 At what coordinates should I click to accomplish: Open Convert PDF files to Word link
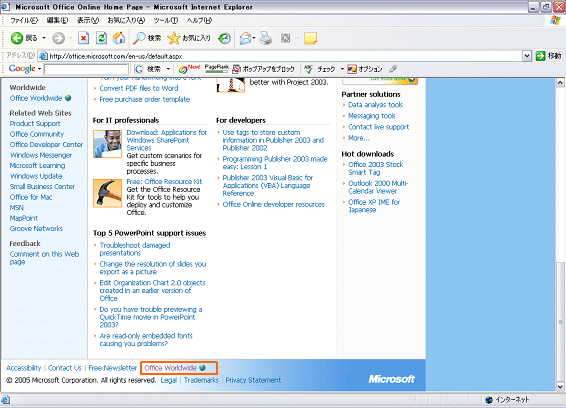139,88
